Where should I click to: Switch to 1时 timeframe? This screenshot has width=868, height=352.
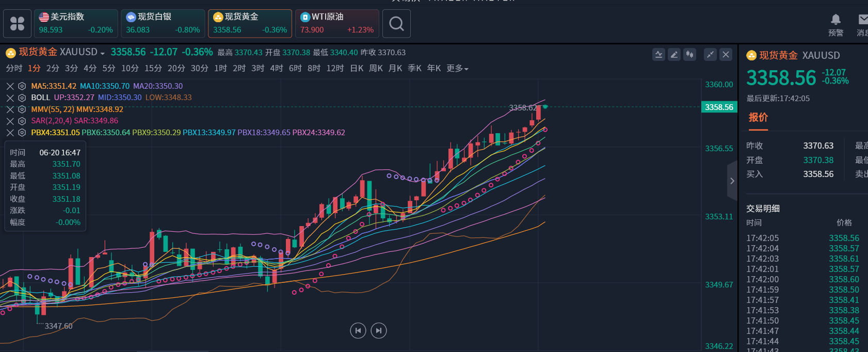pyautogui.click(x=220, y=68)
